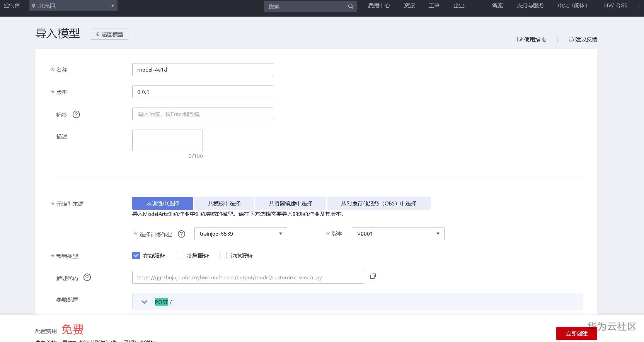
Task: Click 立即创建 button
Action: [x=576, y=333]
